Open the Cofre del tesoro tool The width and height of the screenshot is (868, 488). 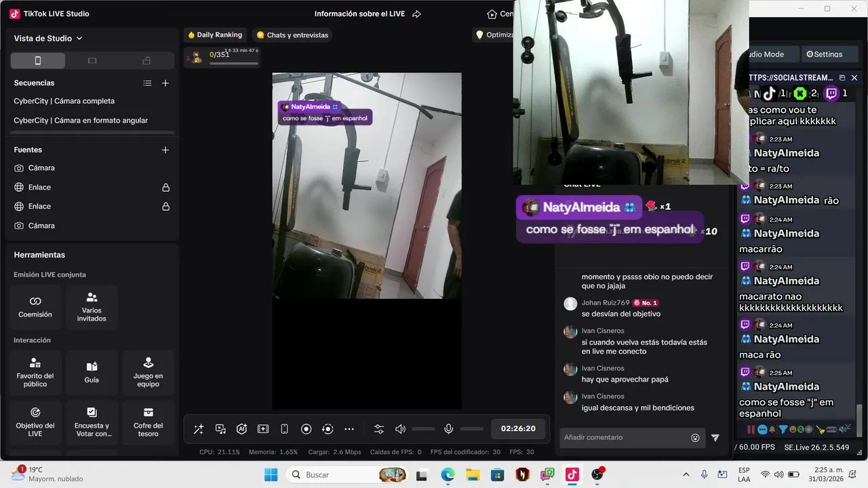pyautogui.click(x=148, y=422)
